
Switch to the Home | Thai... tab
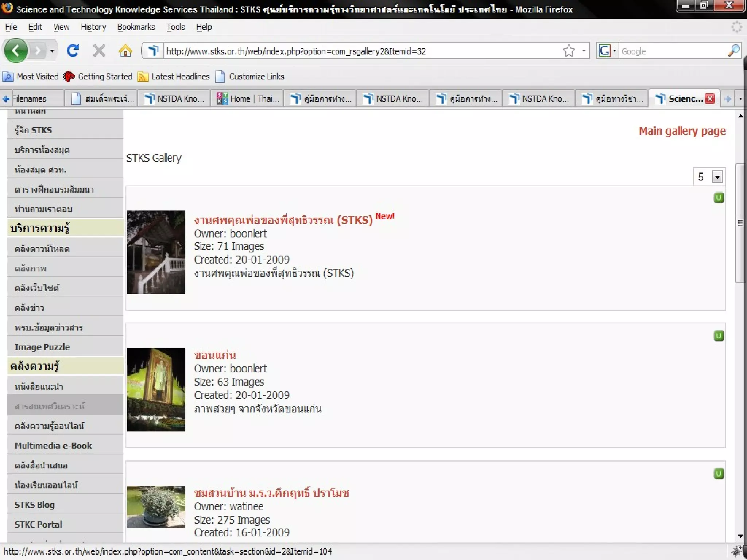(248, 98)
